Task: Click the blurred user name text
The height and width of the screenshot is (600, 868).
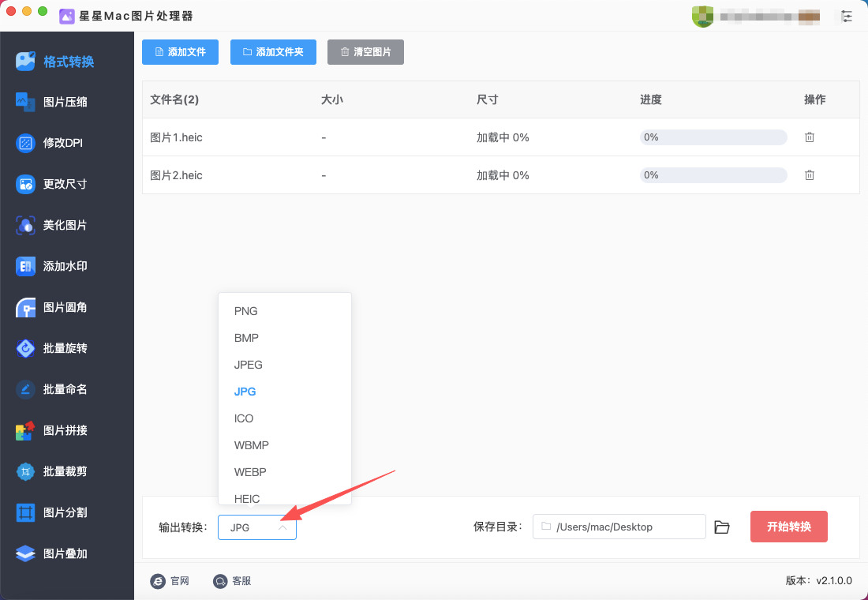Action: pos(769,17)
